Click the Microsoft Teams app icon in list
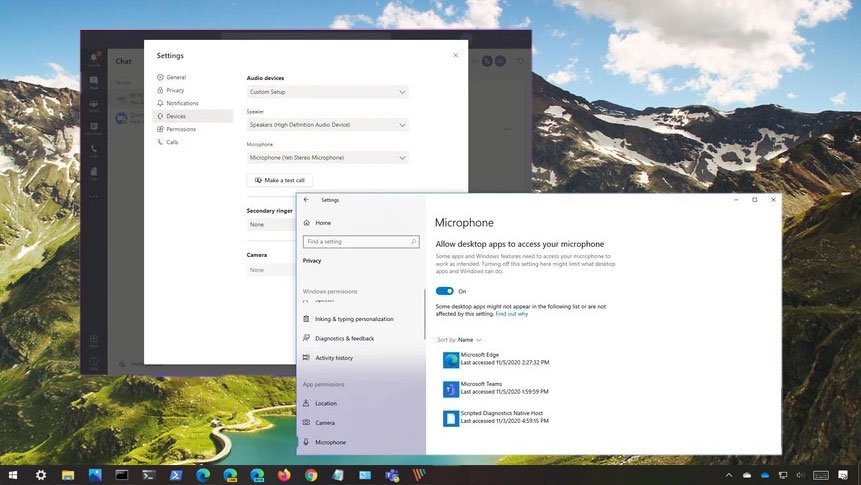The image size is (861, 485). coord(451,388)
